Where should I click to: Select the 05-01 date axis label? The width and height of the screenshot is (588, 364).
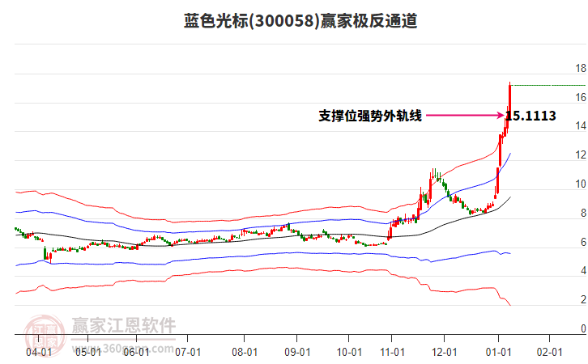point(88,353)
